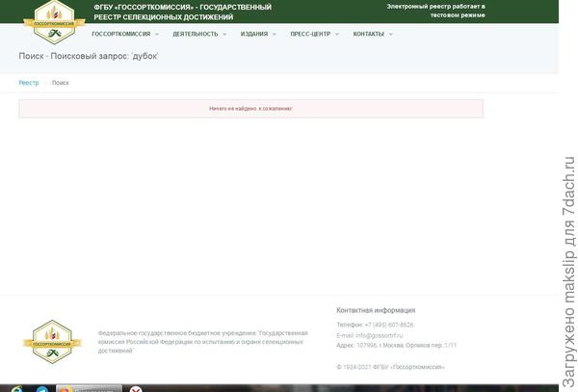
Task: Expand the ГОССОРТКОМИССИЯ dropdown menu
Action: (124, 34)
